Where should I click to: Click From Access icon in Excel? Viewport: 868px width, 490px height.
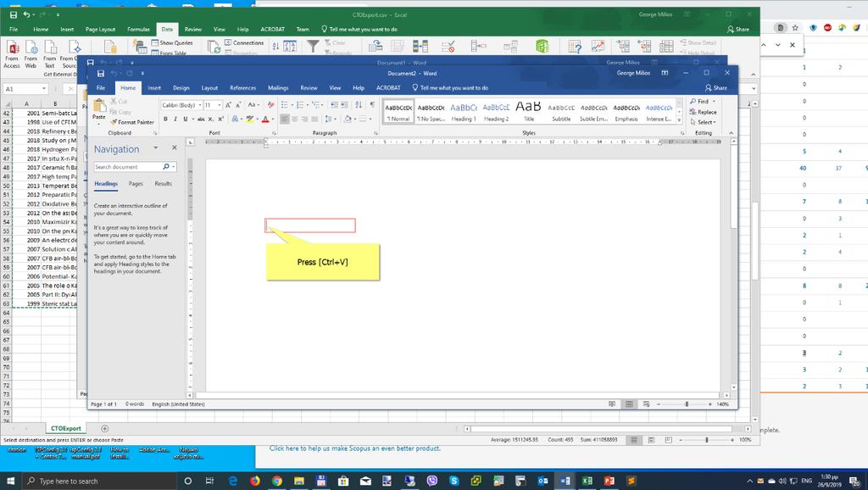pos(12,53)
